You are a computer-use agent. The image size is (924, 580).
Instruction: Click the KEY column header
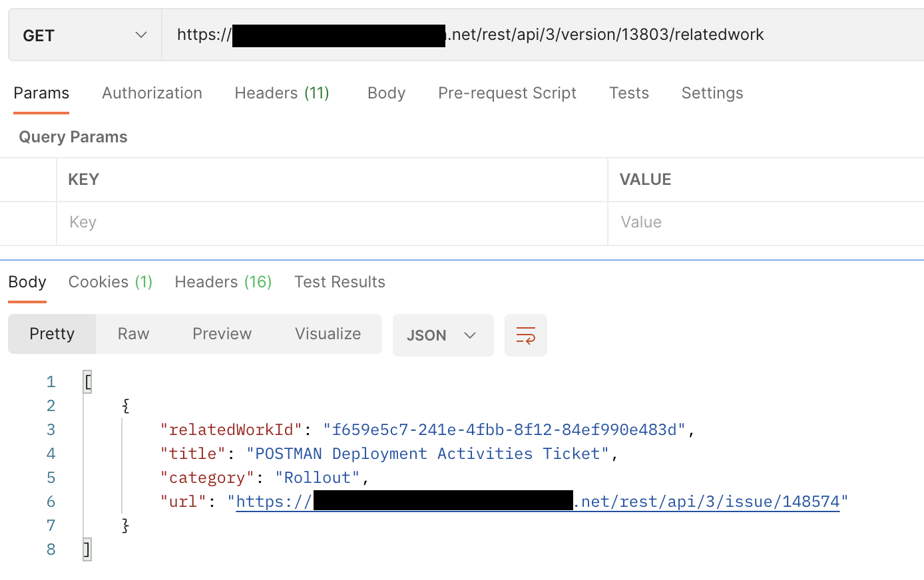[x=84, y=180]
